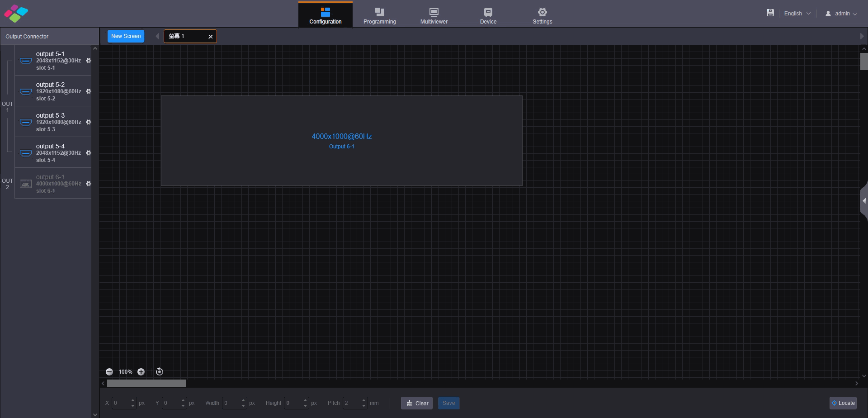
Task: Select the output 5-2 HDMI connector icon
Action: coord(26,91)
